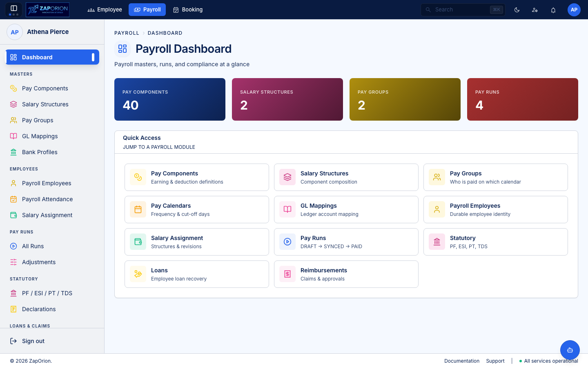Click Reimbursements quick access icon
Screen dimensions: 588x368
point(287,274)
